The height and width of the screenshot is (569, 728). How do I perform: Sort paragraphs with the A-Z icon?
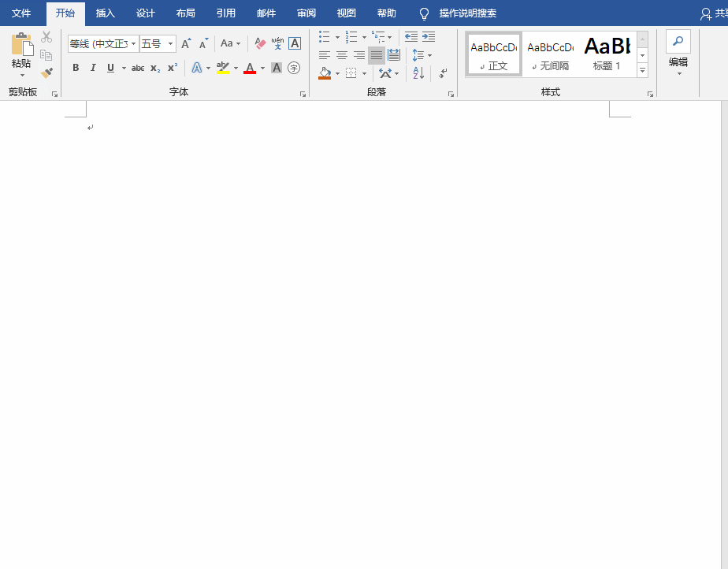click(x=418, y=73)
